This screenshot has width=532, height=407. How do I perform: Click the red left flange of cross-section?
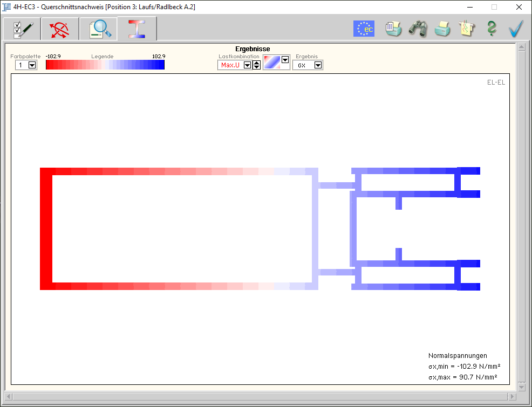click(x=46, y=229)
